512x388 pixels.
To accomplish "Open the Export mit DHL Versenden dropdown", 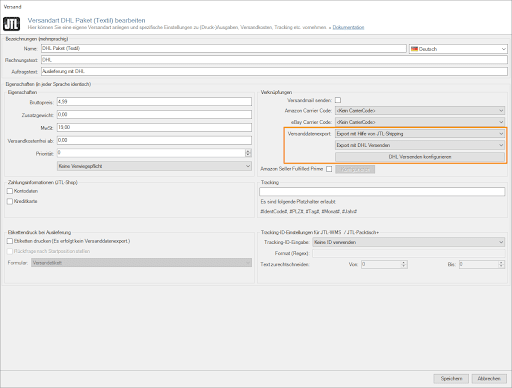I will tap(420, 145).
